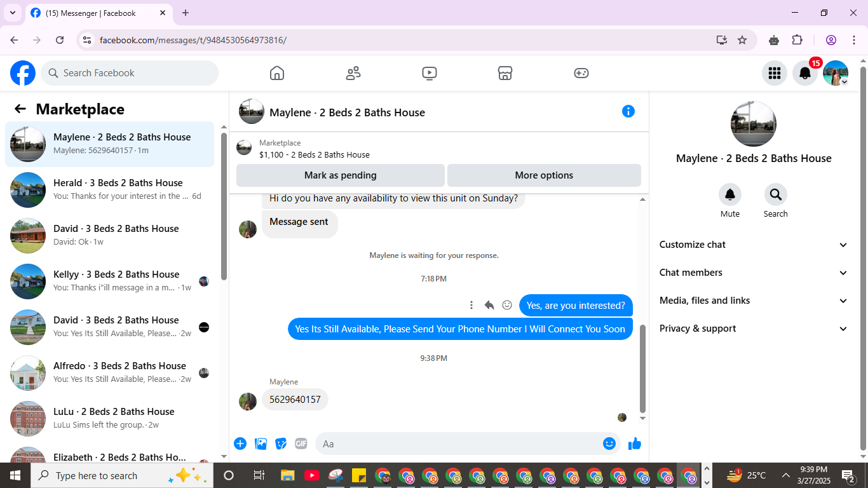
Task: Choose a sticker from the composer
Action: point(281,444)
